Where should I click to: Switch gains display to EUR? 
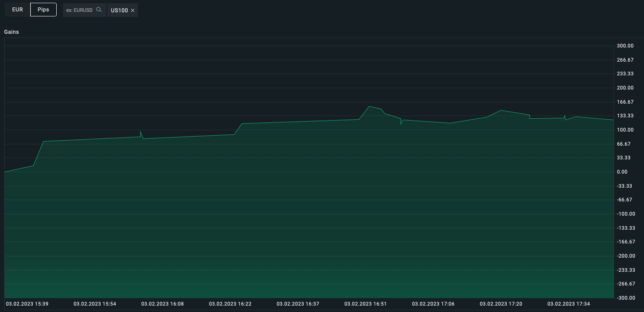coord(17,10)
